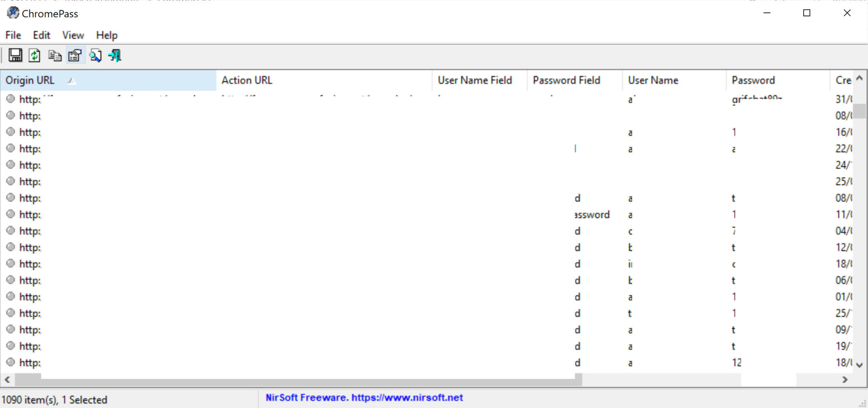Viewport: 868px width, 408px height.
Task: Click the Copy Selected Items icon
Action: 55,56
